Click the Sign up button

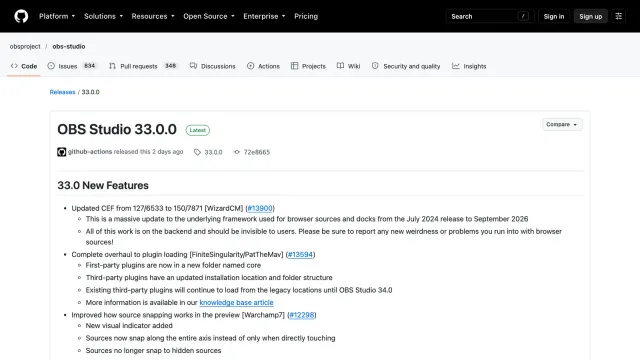pyautogui.click(x=591, y=16)
